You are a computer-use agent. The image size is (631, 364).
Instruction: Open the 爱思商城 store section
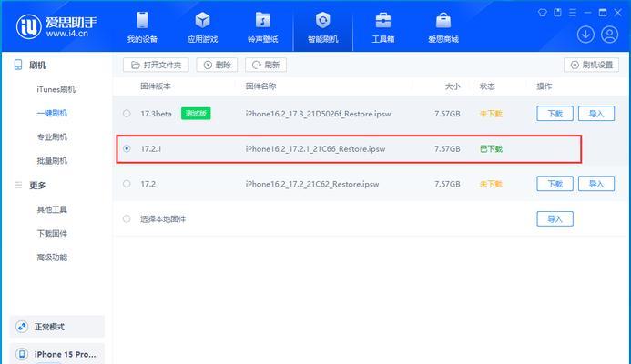coord(443,27)
